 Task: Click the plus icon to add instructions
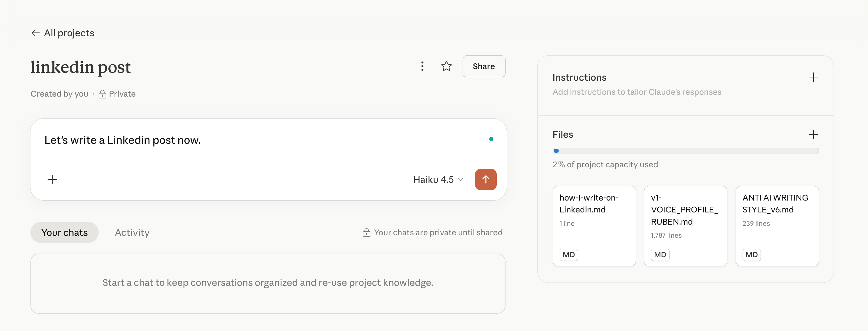[x=813, y=77]
